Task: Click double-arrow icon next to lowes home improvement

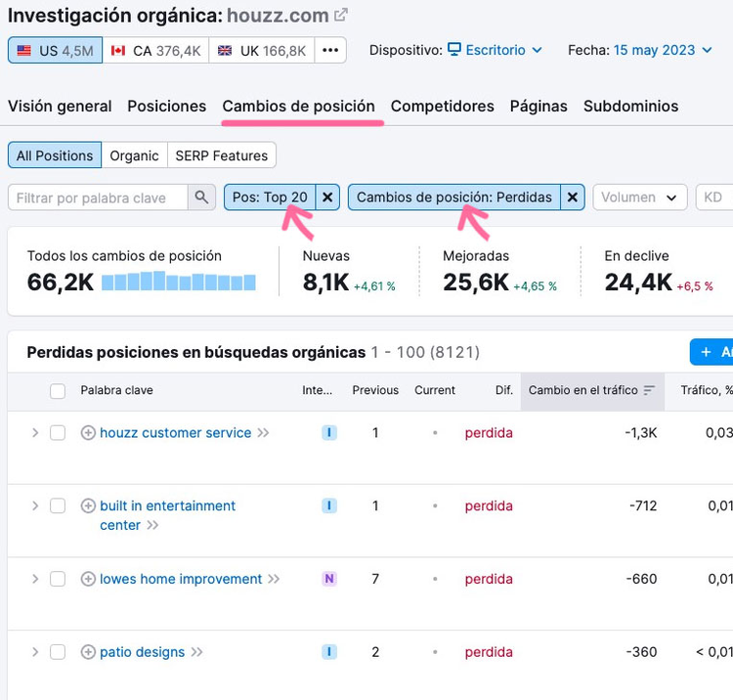Action: 274,580
